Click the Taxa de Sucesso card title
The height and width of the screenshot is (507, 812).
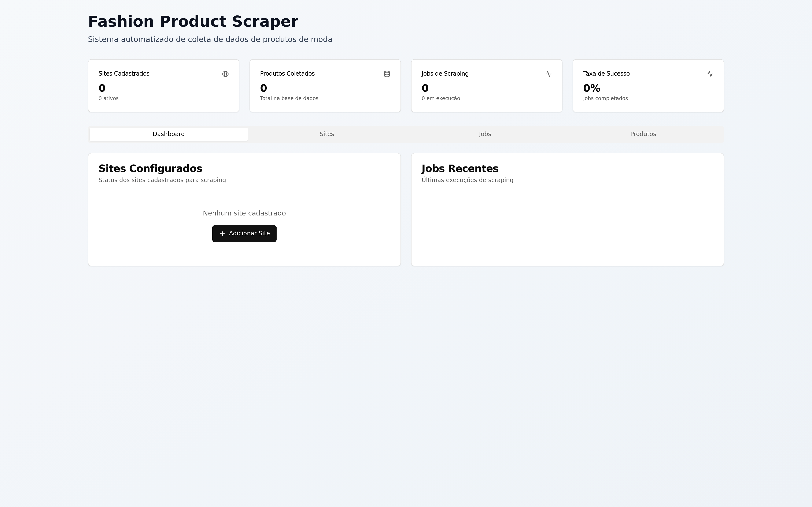(x=606, y=74)
